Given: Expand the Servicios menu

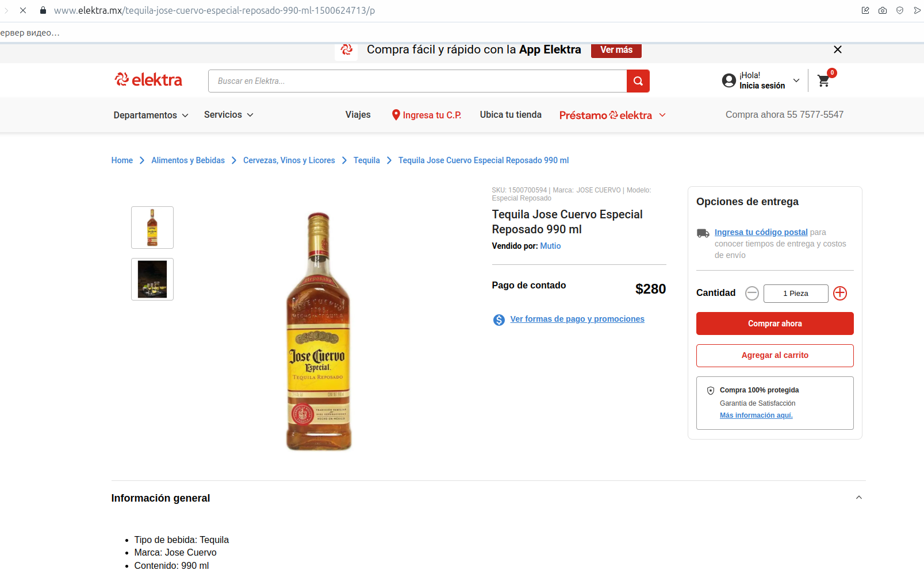Looking at the screenshot, I should 229,115.
